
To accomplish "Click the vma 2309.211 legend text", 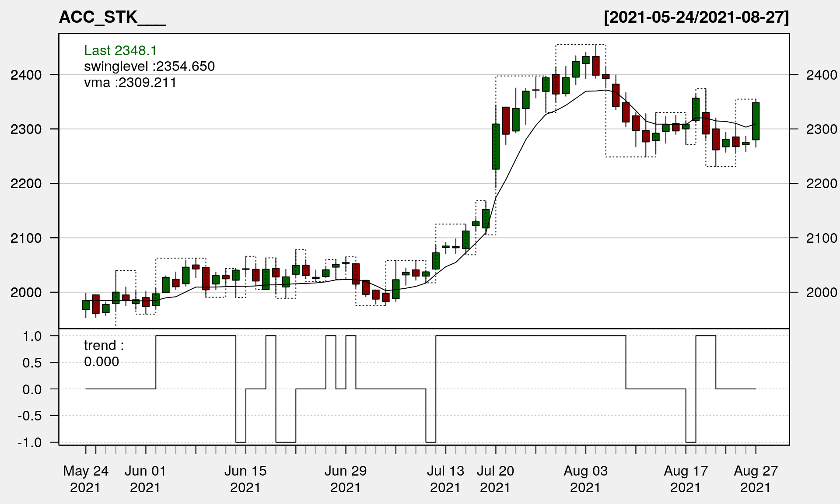I will [x=130, y=82].
